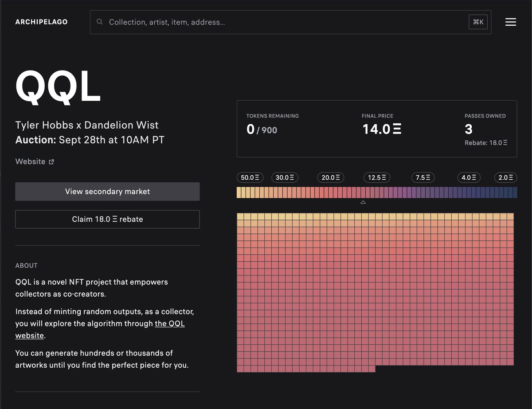
Task: Select the 4.0 Ξ price label
Action: tap(469, 177)
